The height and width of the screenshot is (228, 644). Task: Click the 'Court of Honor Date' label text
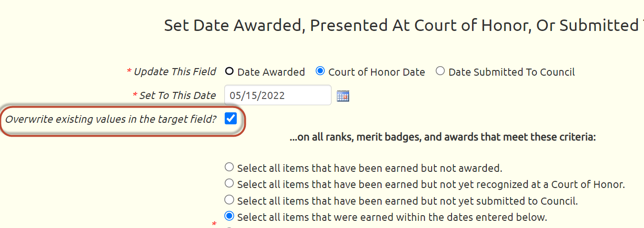377,72
